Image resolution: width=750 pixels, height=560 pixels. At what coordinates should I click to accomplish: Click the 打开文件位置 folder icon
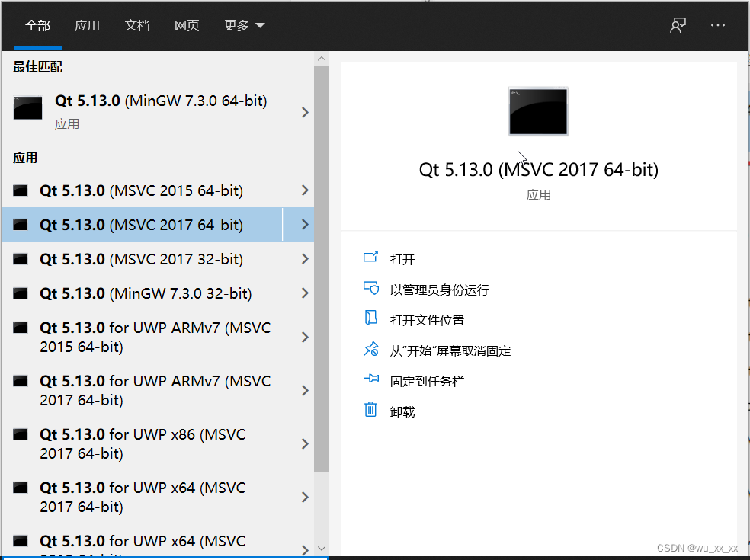click(371, 319)
